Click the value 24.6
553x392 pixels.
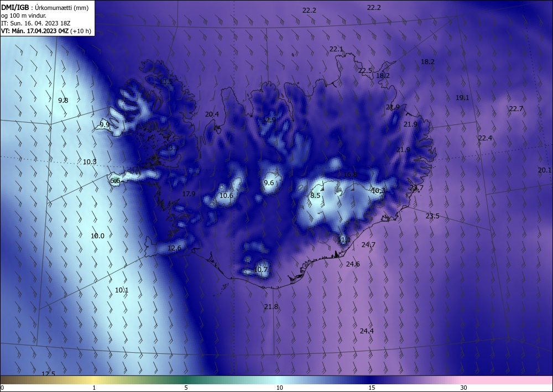(353, 264)
